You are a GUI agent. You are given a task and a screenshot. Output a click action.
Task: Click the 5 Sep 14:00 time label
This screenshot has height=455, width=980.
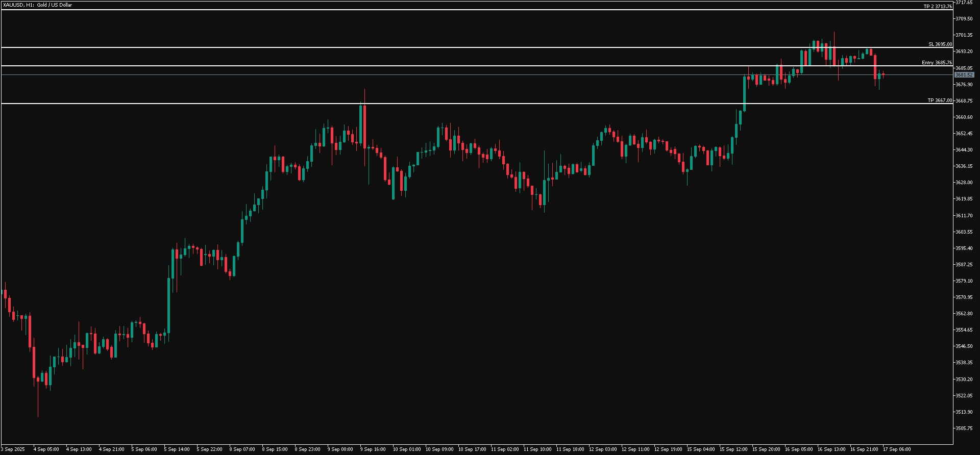tap(177, 449)
